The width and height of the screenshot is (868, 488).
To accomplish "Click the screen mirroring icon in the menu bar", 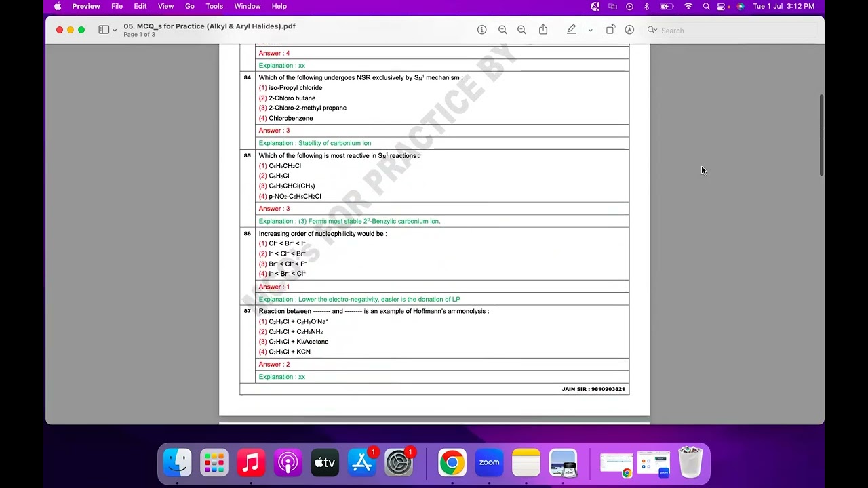I will 613,6.
